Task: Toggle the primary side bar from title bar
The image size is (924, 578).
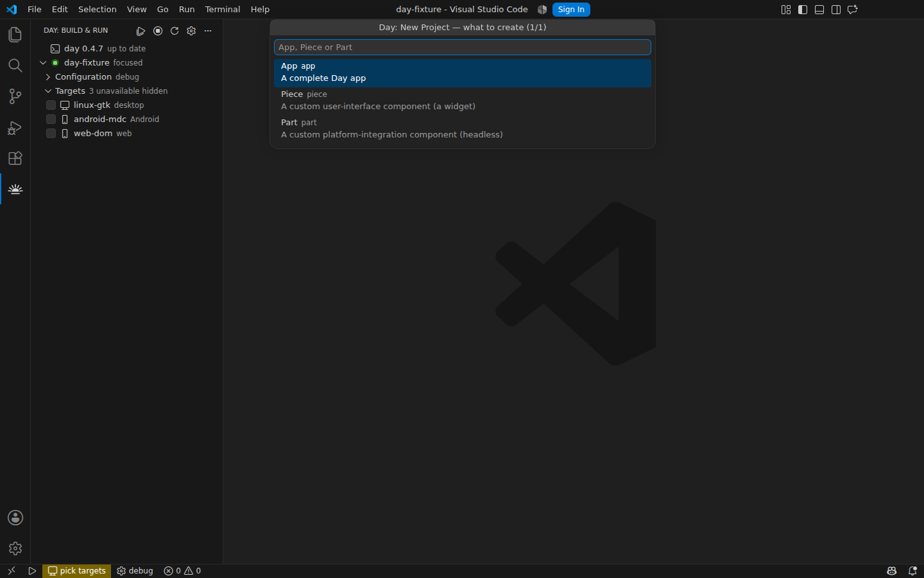Action: (803, 10)
